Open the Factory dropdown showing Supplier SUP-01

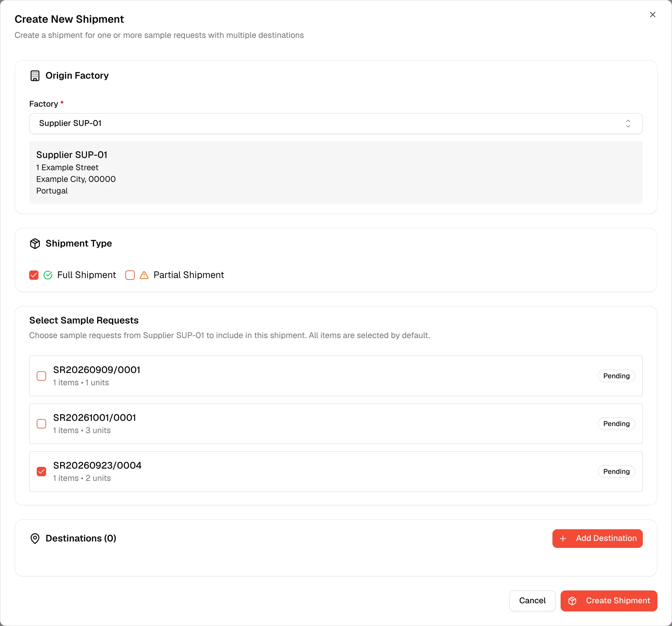point(336,124)
